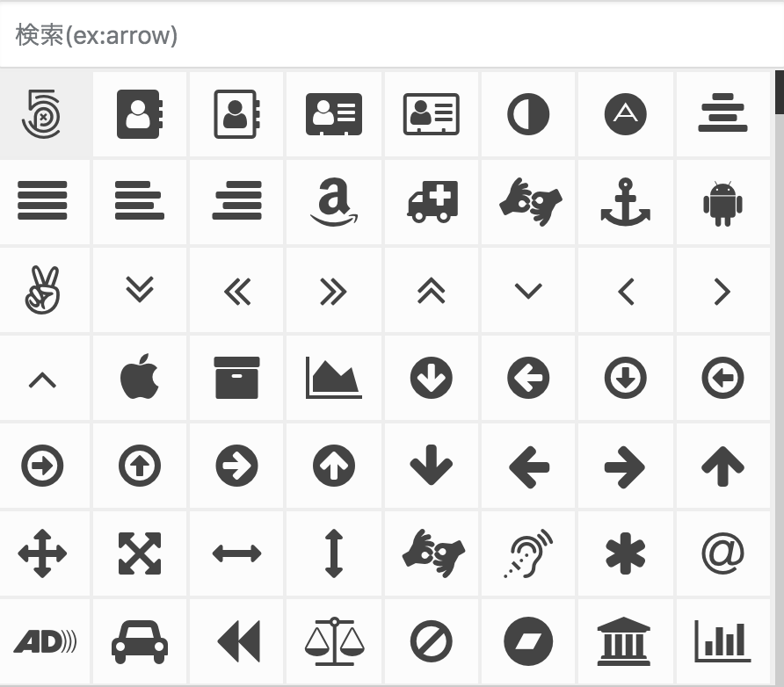784x687 pixels.
Task: Pick the anchor icon
Action: (x=626, y=202)
